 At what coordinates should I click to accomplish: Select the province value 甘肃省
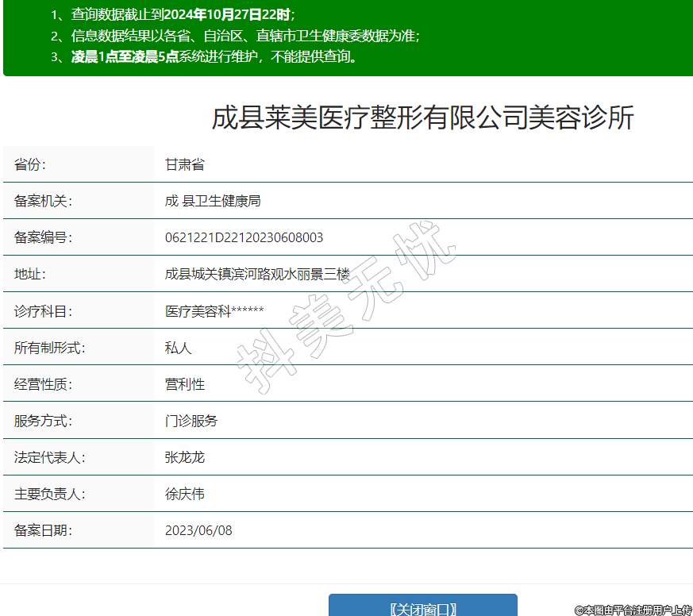coord(185,164)
